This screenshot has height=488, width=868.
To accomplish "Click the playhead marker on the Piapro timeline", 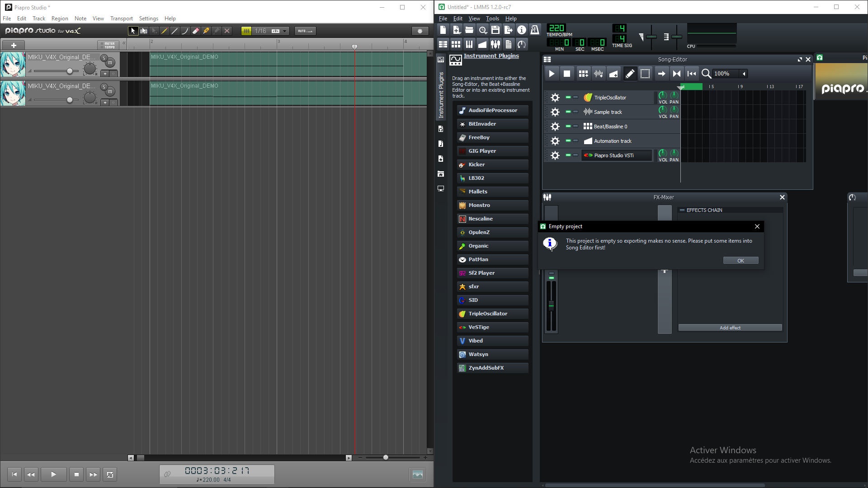I will [355, 46].
